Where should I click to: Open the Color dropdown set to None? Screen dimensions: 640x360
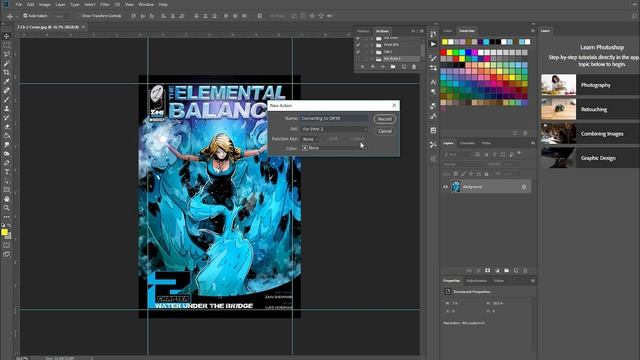[x=334, y=148]
